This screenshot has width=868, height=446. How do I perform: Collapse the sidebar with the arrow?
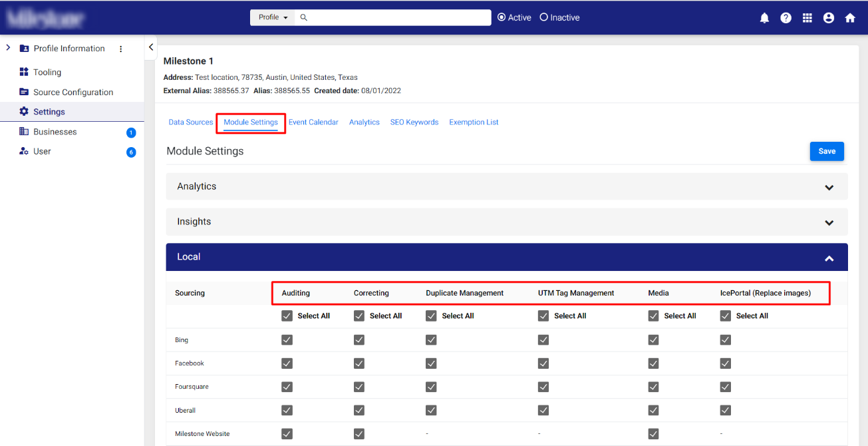[151, 47]
